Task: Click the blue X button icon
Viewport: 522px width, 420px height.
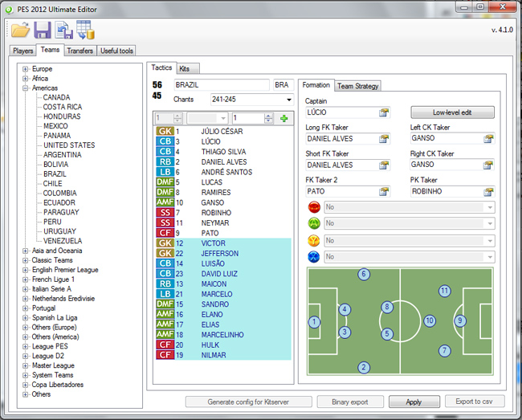Action: coord(314,257)
